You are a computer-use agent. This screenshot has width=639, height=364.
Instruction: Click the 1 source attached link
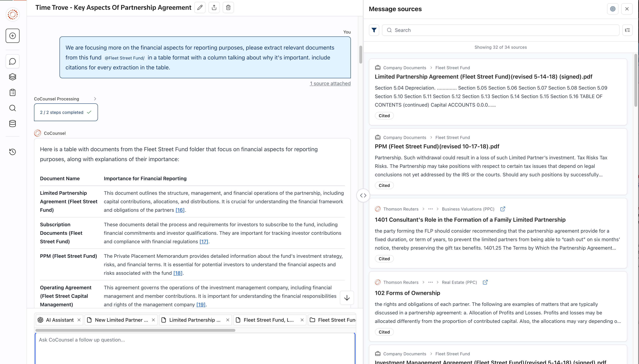[330, 84]
